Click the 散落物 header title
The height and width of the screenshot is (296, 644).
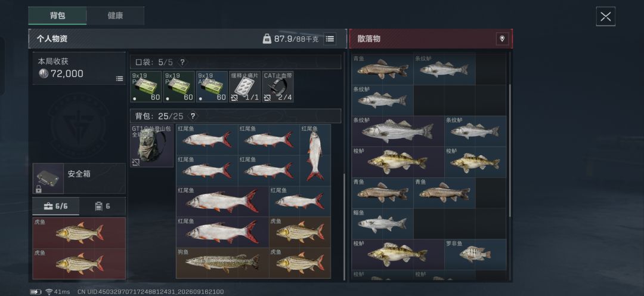369,39
